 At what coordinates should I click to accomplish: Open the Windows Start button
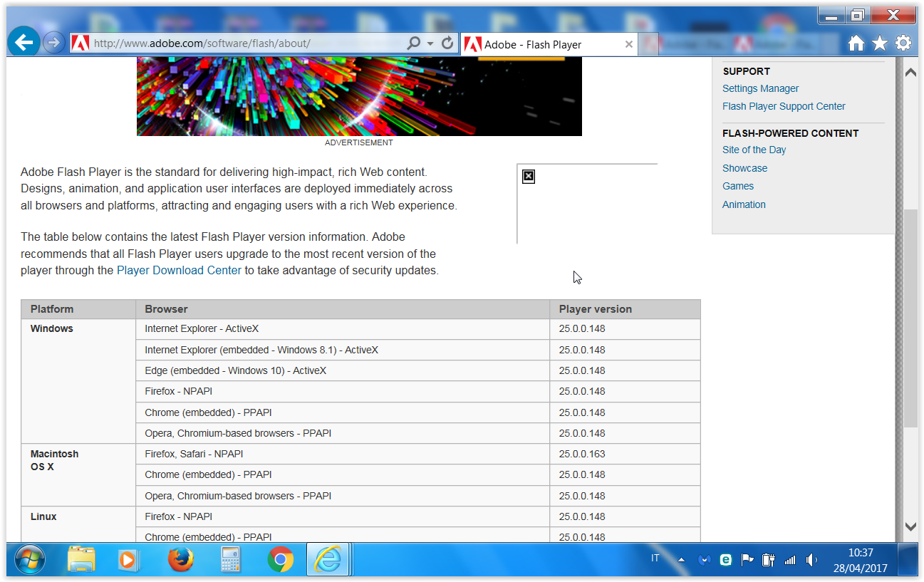(x=29, y=560)
